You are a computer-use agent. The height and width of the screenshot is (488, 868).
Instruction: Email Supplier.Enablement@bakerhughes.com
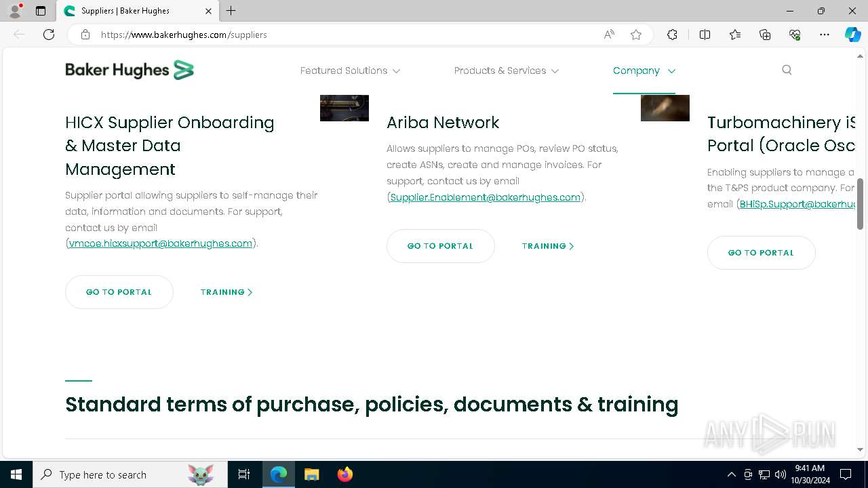(486, 197)
